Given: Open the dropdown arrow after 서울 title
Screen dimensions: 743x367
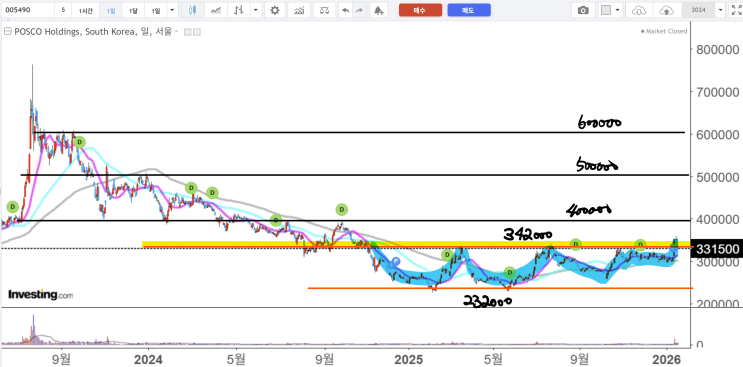Looking at the screenshot, I should (177, 32).
